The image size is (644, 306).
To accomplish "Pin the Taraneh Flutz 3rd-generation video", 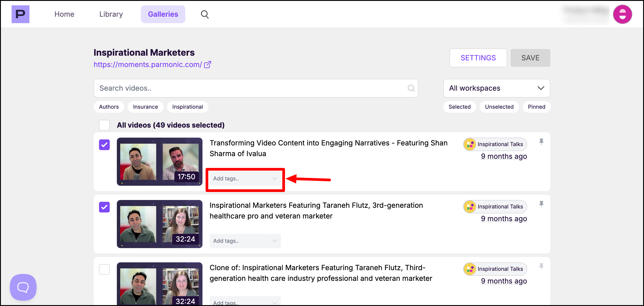I will 541,204.
